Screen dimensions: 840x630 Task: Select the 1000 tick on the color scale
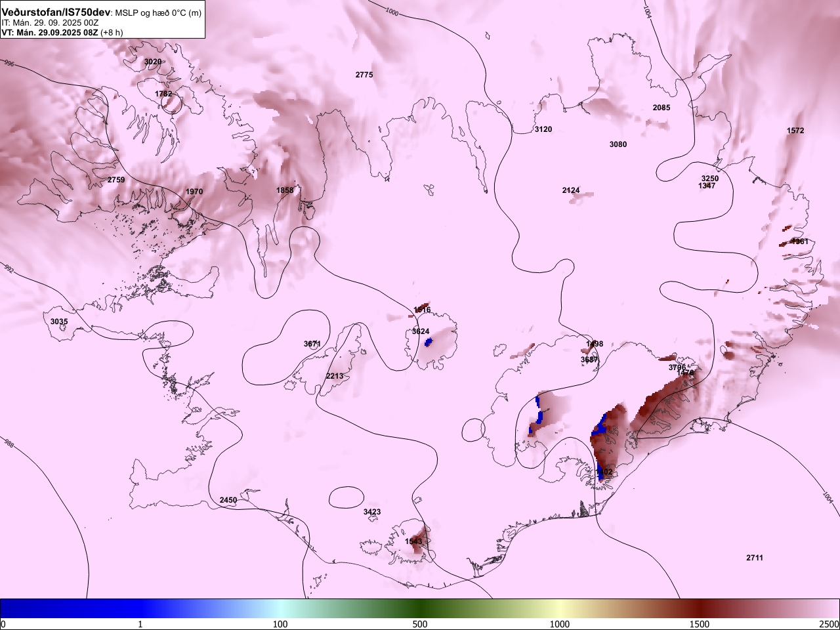point(560,624)
